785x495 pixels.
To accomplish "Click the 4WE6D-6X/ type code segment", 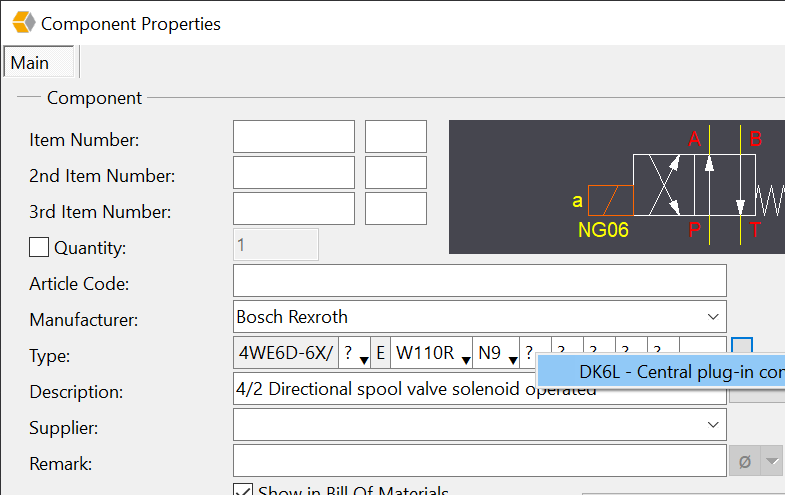I will (286, 353).
